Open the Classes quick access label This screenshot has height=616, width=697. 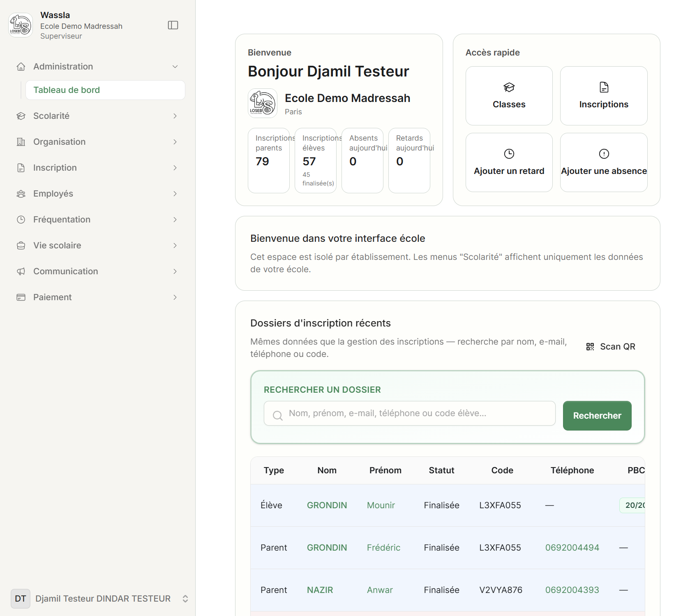tap(509, 104)
